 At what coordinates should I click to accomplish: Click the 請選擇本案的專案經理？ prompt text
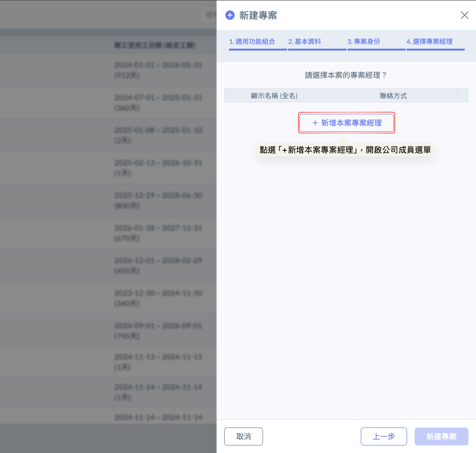346,75
